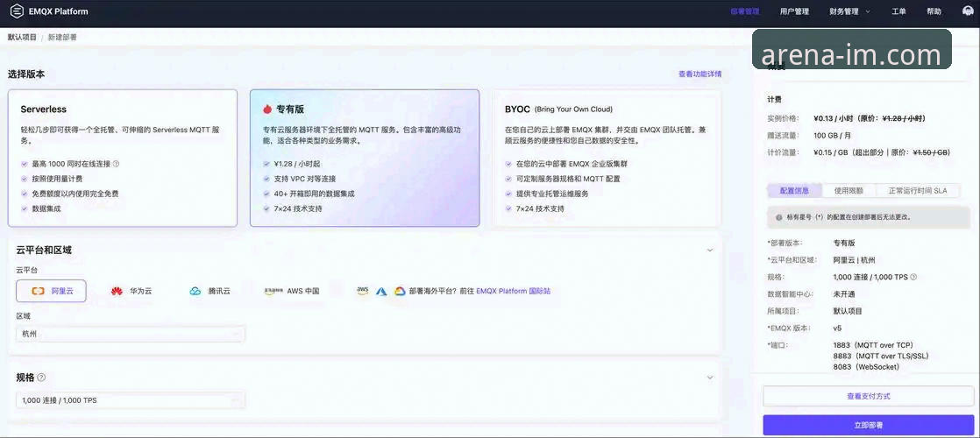Image resolution: width=980 pixels, height=438 pixels.
Task: Click 免费额度以内使用完全免费 feature text
Action: (75, 194)
